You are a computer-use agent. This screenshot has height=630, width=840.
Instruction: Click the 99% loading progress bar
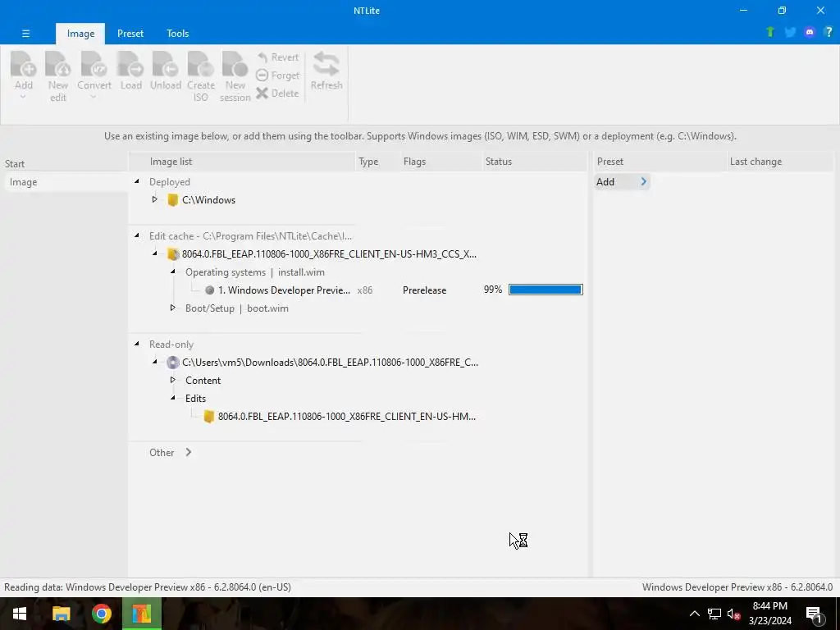click(x=546, y=290)
